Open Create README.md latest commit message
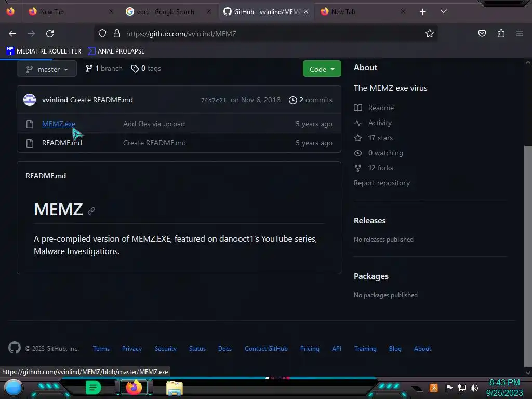Image resolution: width=532 pixels, height=399 pixels. click(101, 100)
